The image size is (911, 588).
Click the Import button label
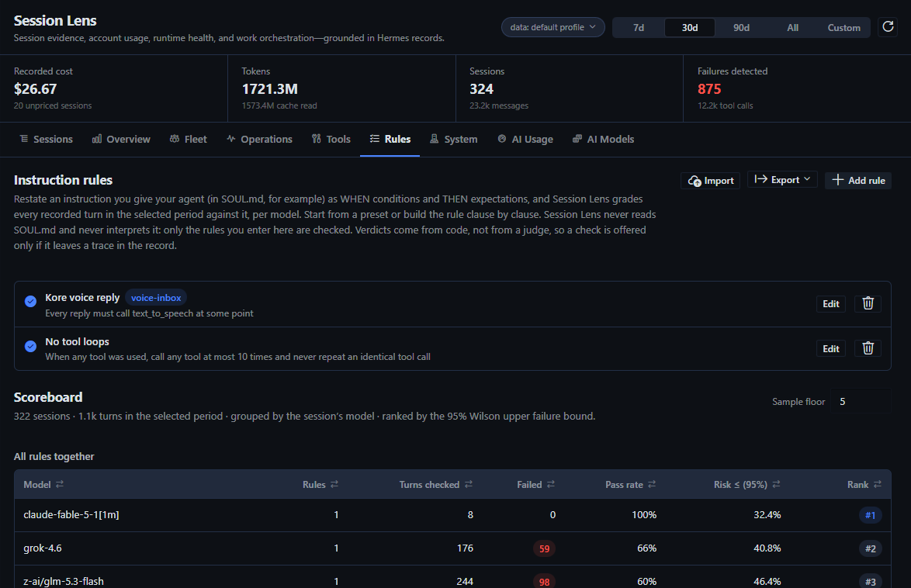[x=719, y=181]
